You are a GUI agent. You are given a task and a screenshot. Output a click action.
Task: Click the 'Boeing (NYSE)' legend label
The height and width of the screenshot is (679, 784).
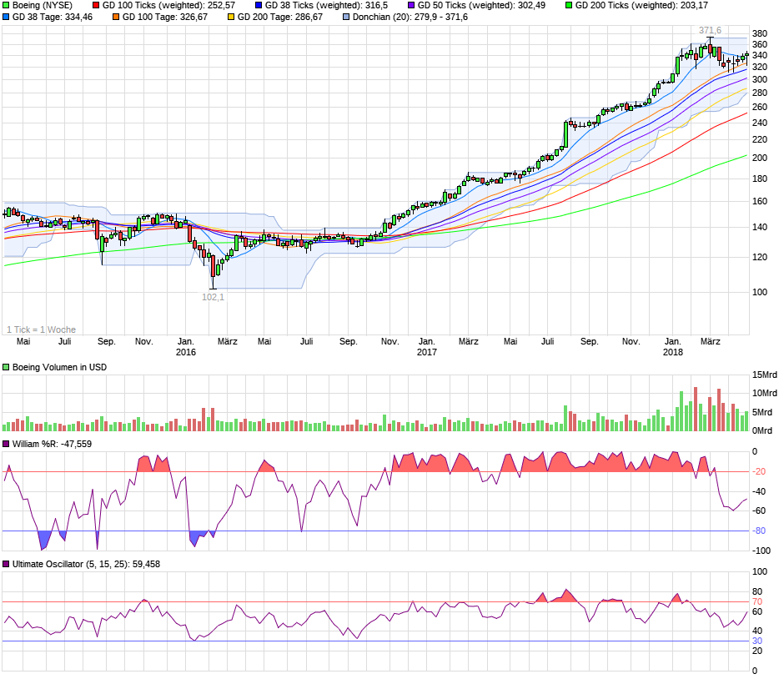pos(43,6)
